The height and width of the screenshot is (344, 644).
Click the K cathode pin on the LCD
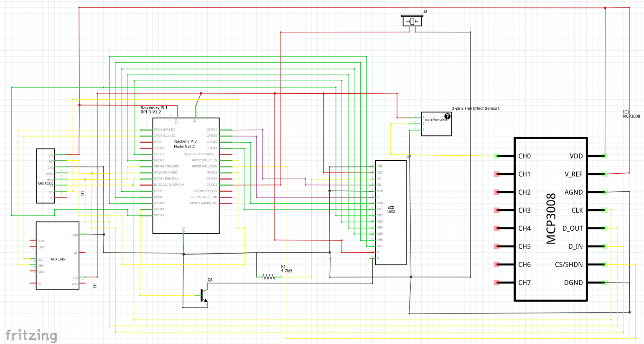point(372,258)
